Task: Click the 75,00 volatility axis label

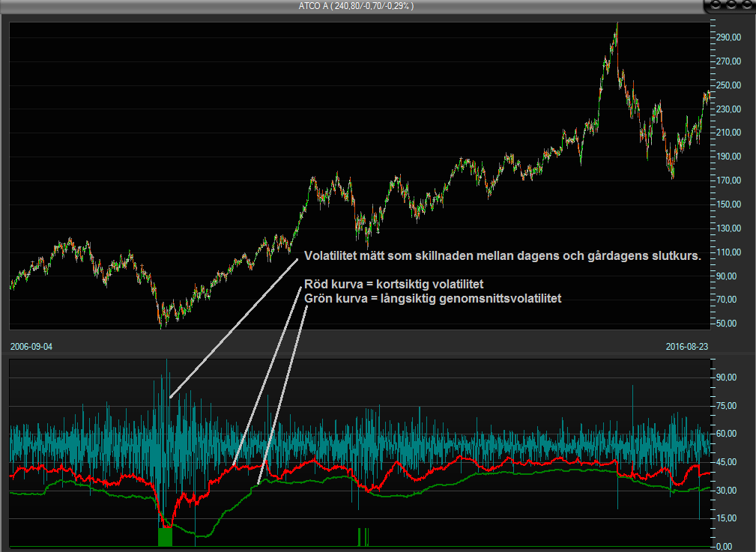Action: 729,406
